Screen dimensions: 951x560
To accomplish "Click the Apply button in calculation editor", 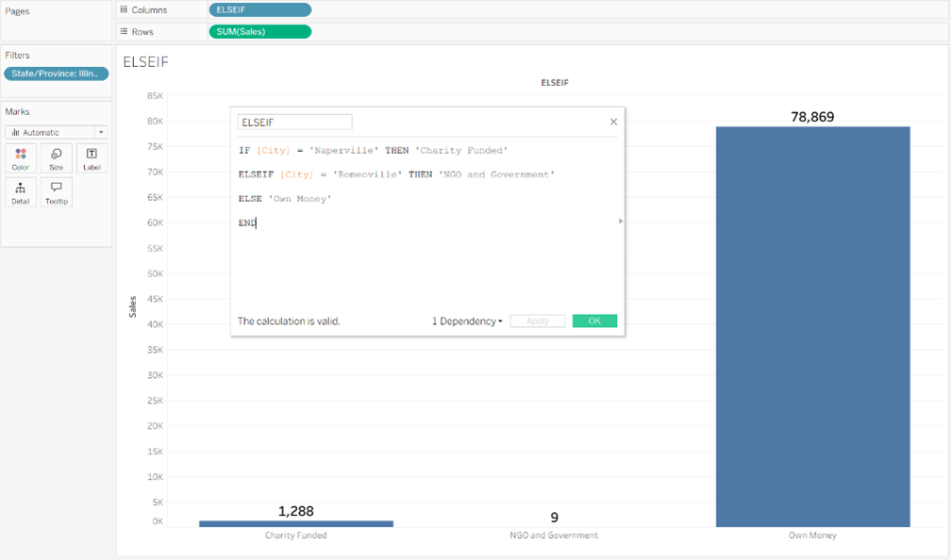I will click(538, 321).
